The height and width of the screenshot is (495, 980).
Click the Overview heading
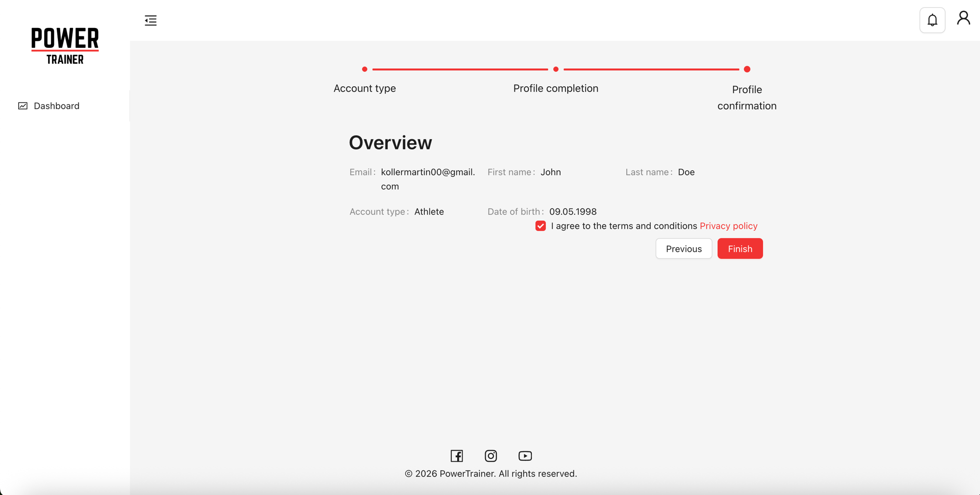[x=390, y=142]
